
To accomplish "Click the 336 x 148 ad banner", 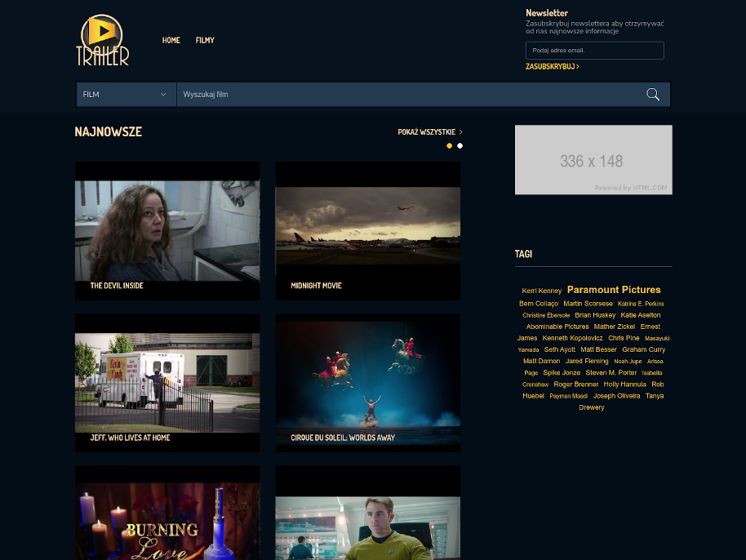I will (x=593, y=160).
